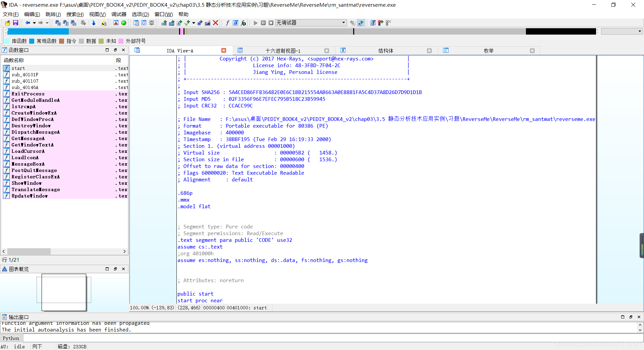Screen dimensions: 644x350
Task: Close the 十六进制视图-1 tab
Action: (x=327, y=51)
